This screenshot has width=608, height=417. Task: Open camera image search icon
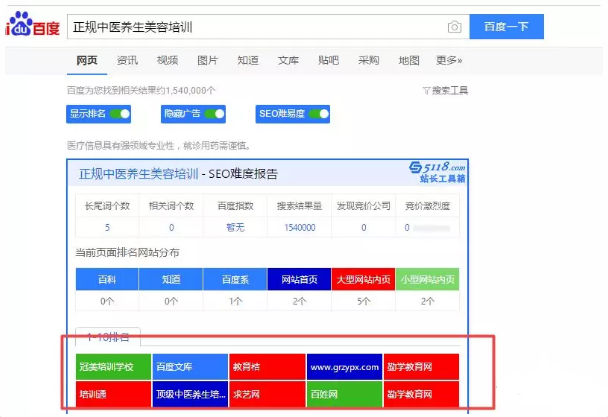pyautogui.click(x=454, y=27)
